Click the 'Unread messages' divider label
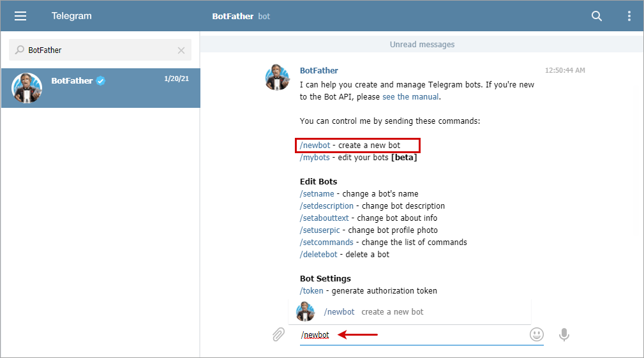 422,44
